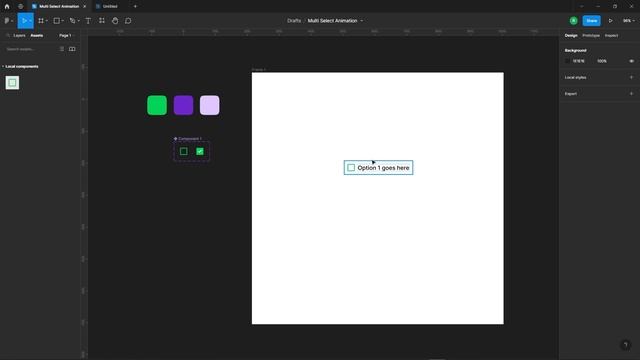Screen dimensions: 640x360
Task: Click the Local styles label
Action: (x=576, y=77)
